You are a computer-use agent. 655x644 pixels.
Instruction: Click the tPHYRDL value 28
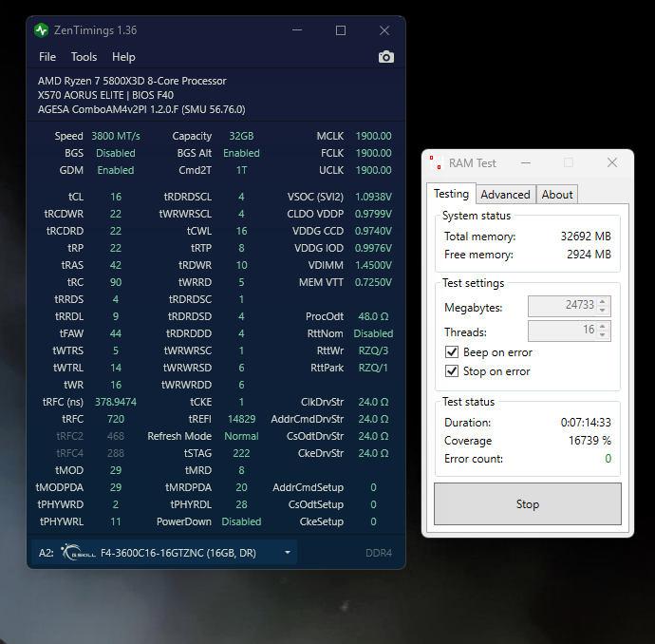pyautogui.click(x=241, y=504)
